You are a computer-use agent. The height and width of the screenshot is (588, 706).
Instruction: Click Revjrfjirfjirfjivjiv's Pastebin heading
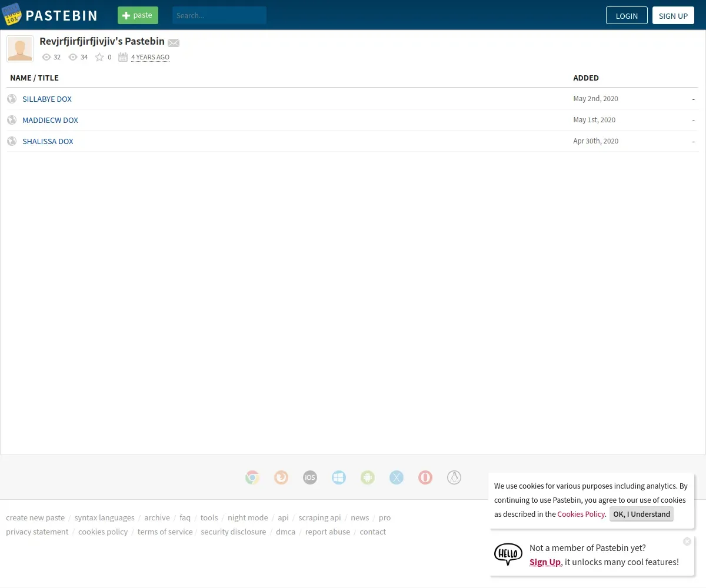[102, 41]
